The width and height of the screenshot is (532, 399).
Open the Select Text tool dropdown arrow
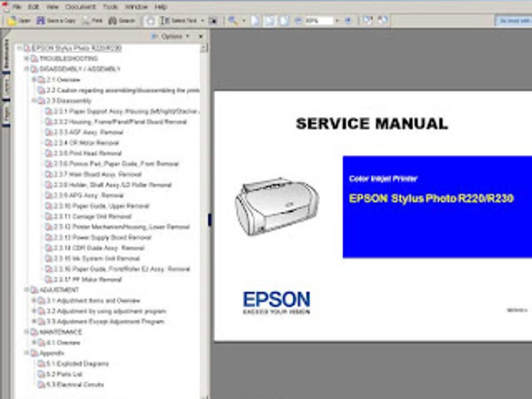click(x=203, y=21)
